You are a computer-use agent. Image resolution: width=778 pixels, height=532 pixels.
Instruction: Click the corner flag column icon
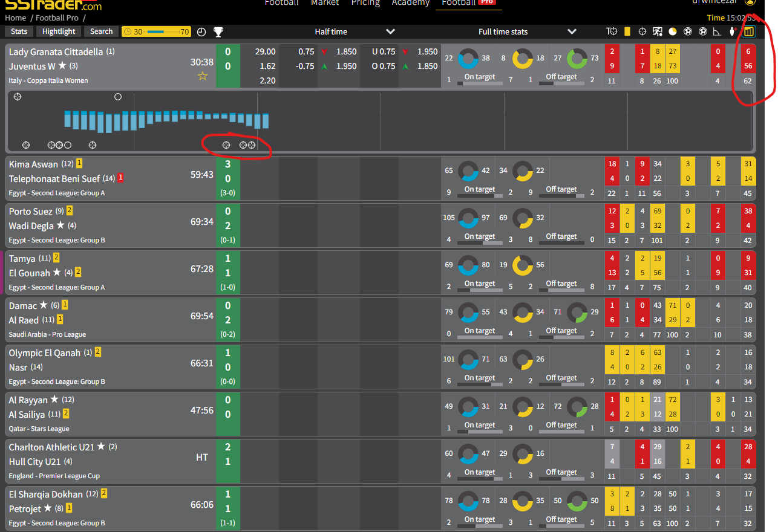(x=718, y=31)
